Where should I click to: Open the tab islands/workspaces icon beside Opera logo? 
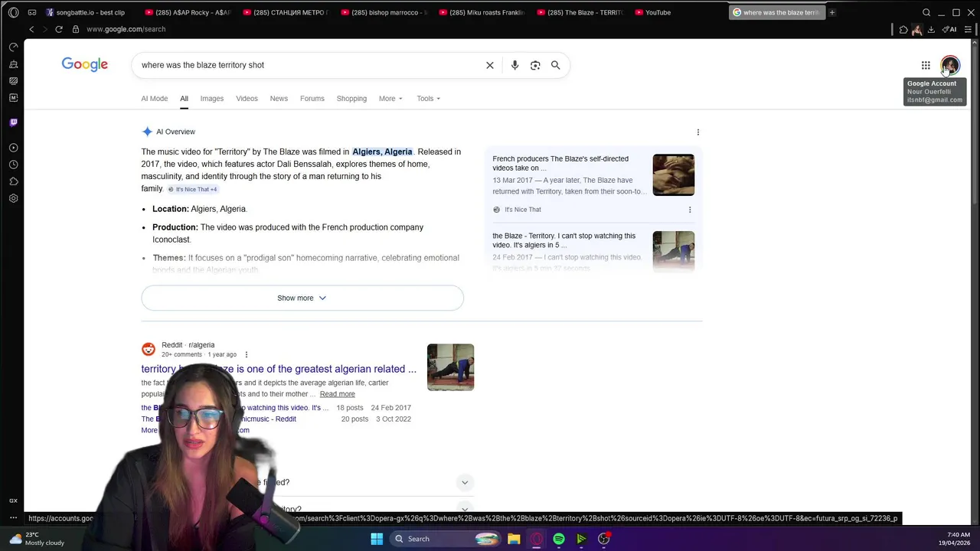pos(32,12)
